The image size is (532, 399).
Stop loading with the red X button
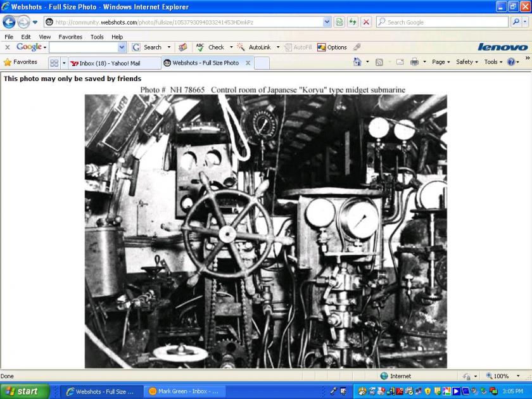(x=366, y=22)
